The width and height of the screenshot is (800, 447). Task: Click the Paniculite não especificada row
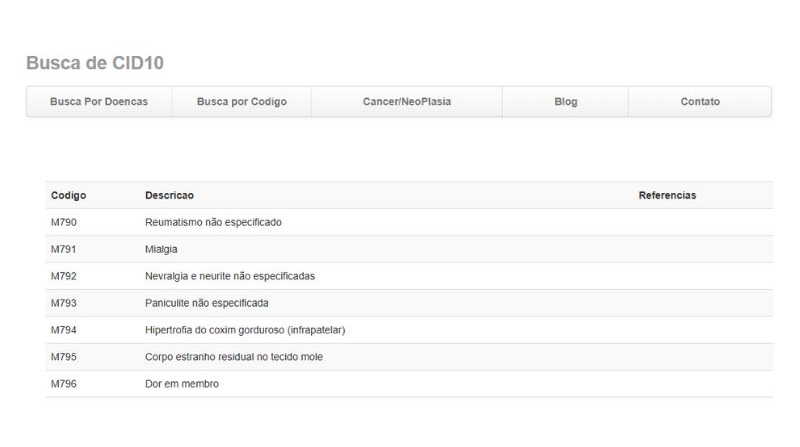tap(207, 303)
